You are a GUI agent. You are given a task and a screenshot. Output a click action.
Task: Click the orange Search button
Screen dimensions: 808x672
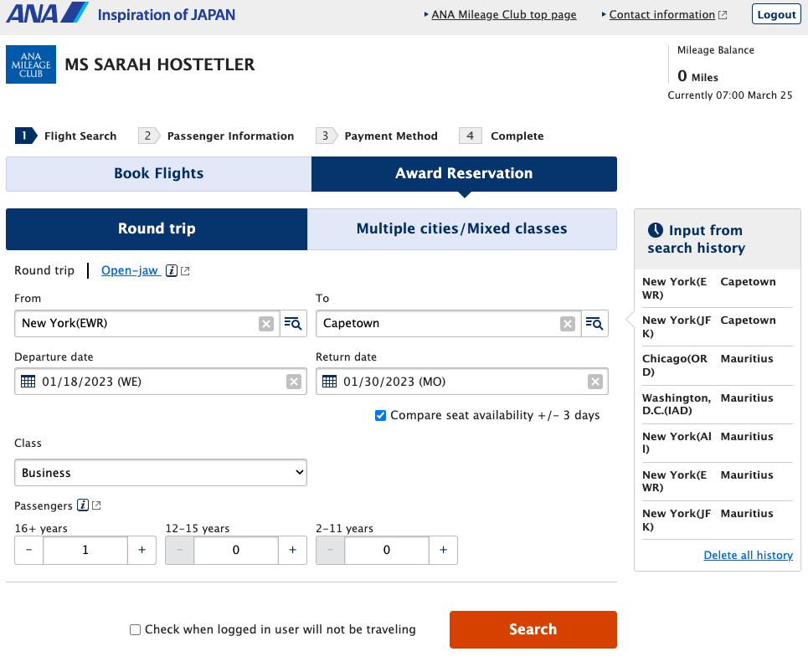pos(533,628)
